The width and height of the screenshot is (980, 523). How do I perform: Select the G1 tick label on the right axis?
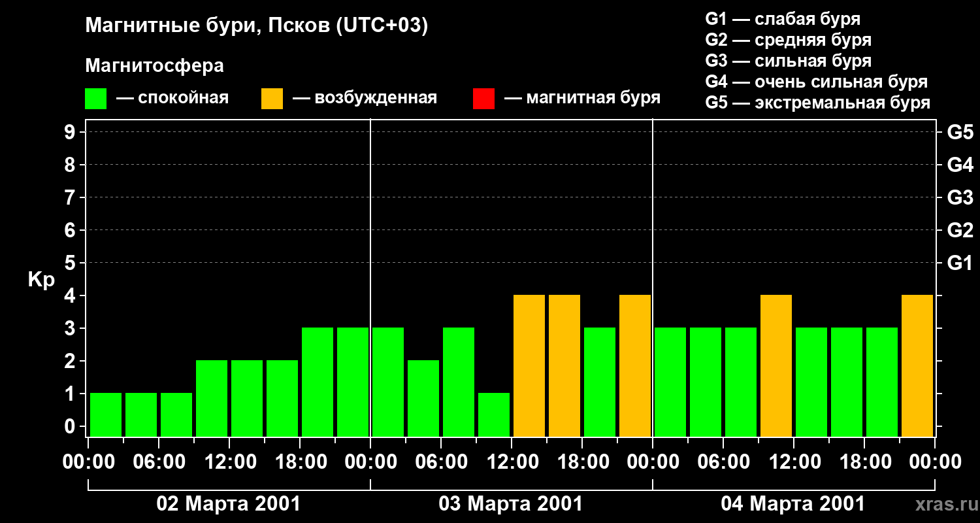pyautogui.click(x=960, y=263)
